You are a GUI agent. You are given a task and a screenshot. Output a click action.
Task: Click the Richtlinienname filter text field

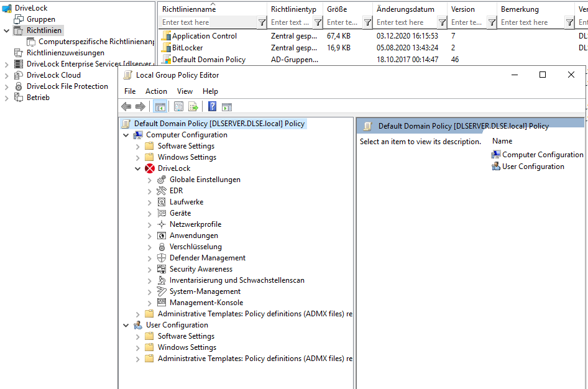point(208,22)
